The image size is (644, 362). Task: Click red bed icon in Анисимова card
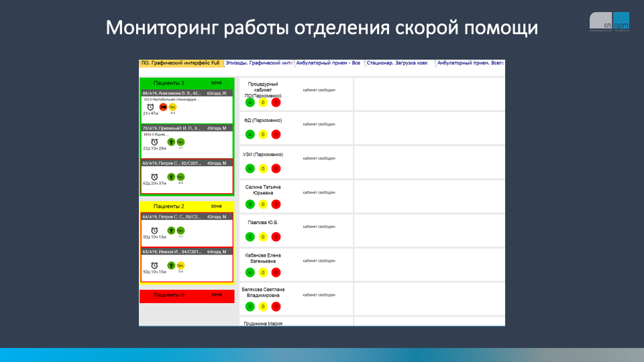[x=163, y=107]
